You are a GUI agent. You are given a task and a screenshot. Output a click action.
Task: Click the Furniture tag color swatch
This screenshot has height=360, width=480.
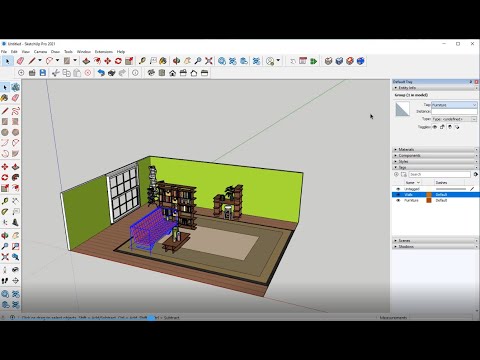429,200
